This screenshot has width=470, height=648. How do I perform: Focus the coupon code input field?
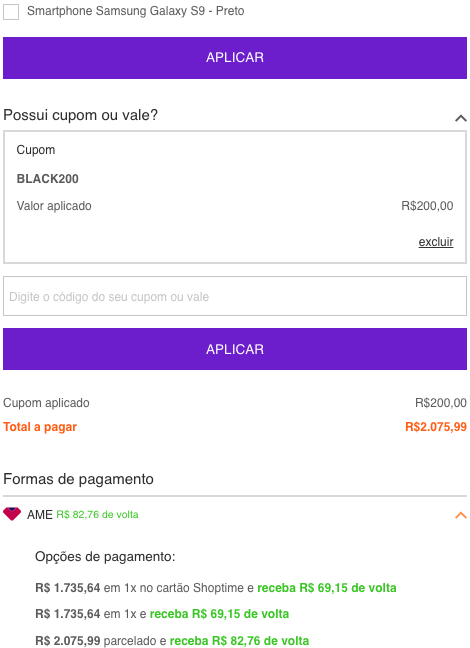click(x=235, y=296)
